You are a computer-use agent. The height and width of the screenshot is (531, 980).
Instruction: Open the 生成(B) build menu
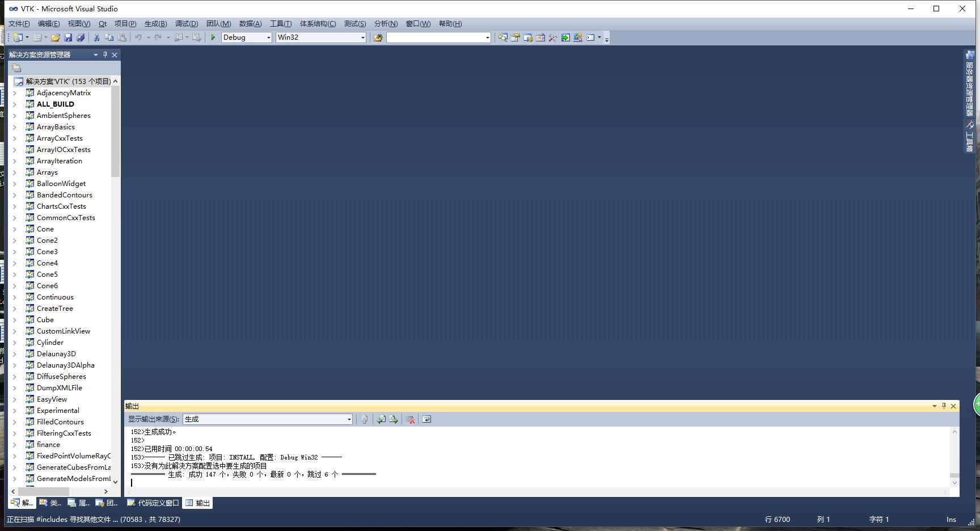coord(155,23)
